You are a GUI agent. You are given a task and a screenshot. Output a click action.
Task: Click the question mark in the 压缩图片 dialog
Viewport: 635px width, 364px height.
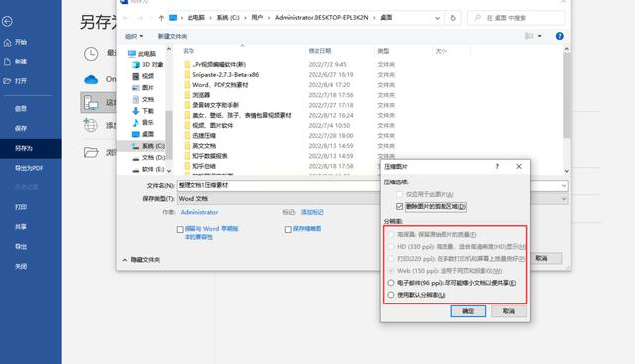pos(497,166)
